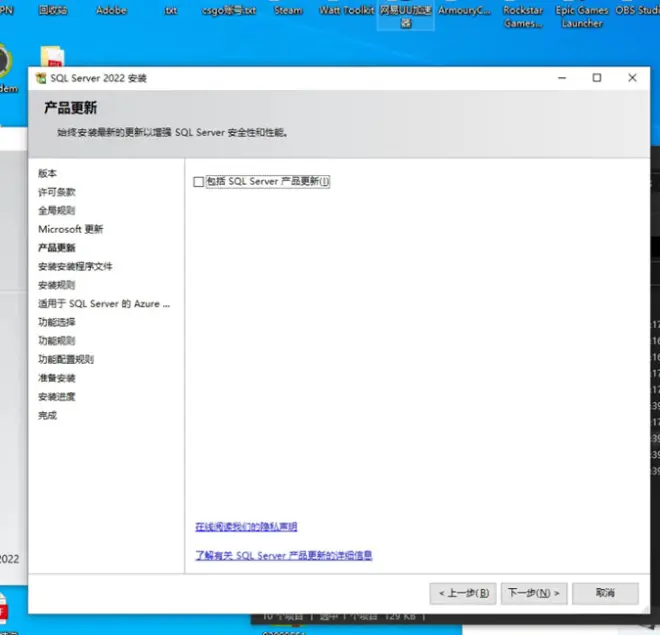This screenshot has width=660, height=635.
Task: Select the Rockstar Games desktop shortcut
Action: [520, 16]
